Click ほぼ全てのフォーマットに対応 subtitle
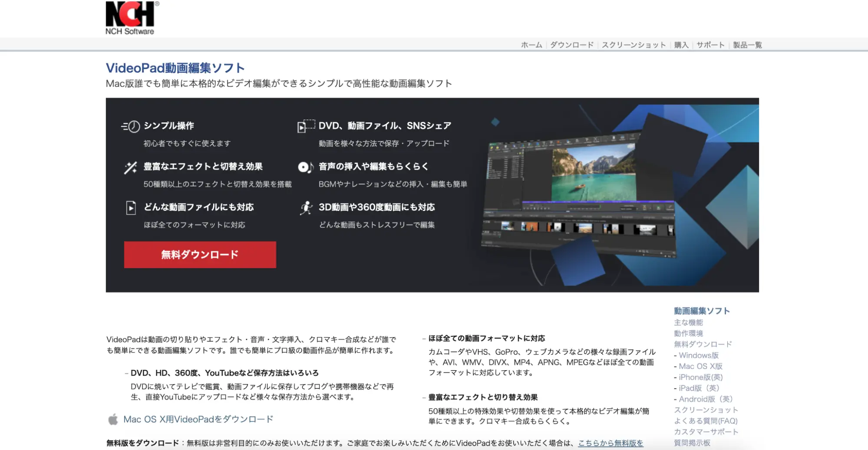This screenshot has width=868, height=450. (x=195, y=225)
